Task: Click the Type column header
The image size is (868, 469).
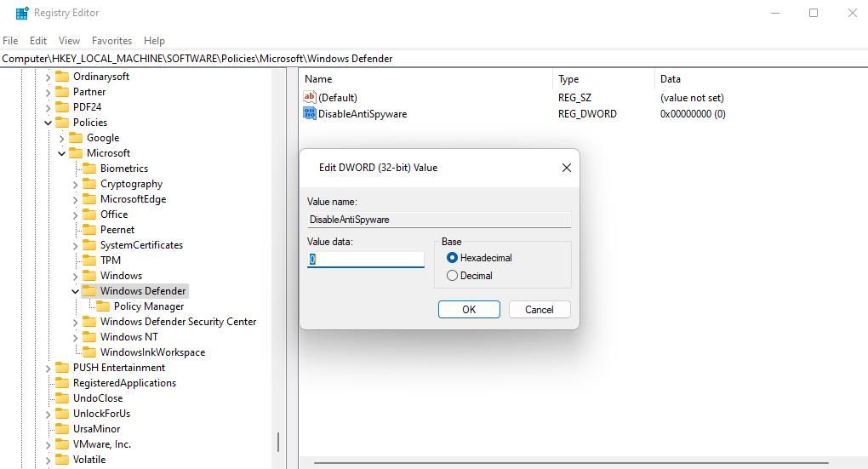Action: (602, 79)
